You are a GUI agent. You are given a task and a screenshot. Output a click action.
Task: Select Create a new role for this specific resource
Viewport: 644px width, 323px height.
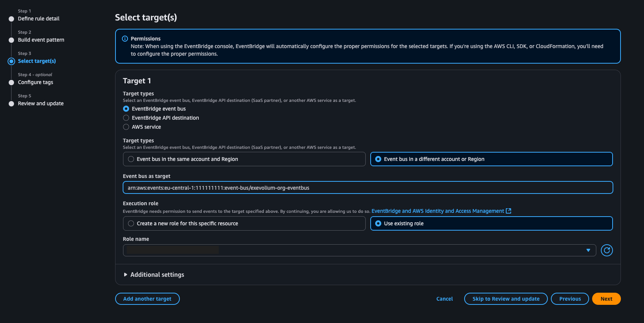131,223
